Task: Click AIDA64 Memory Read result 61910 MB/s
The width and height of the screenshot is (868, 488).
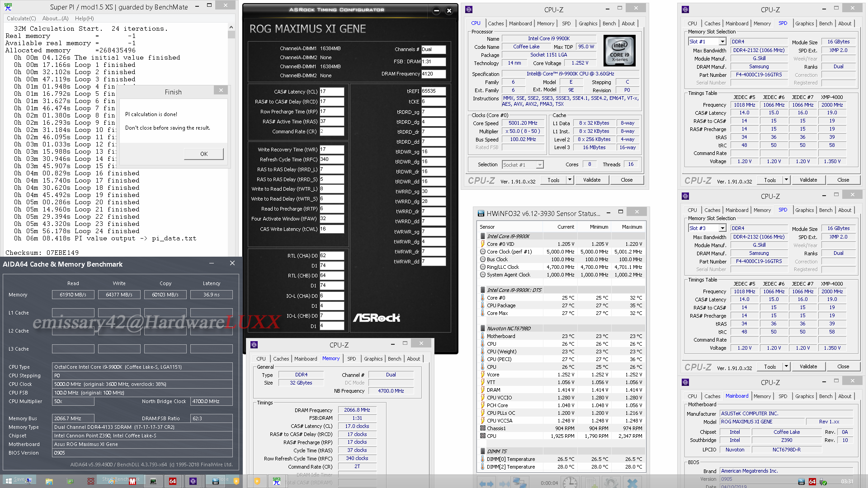Action: point(73,295)
